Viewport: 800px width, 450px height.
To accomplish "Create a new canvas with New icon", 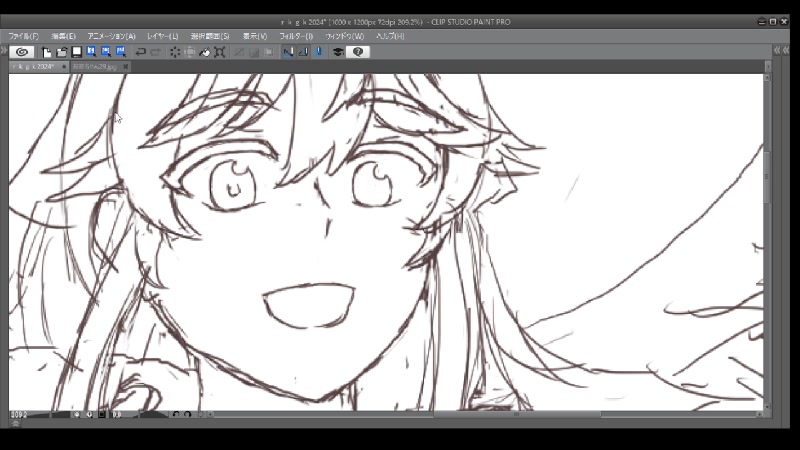I will 46,52.
